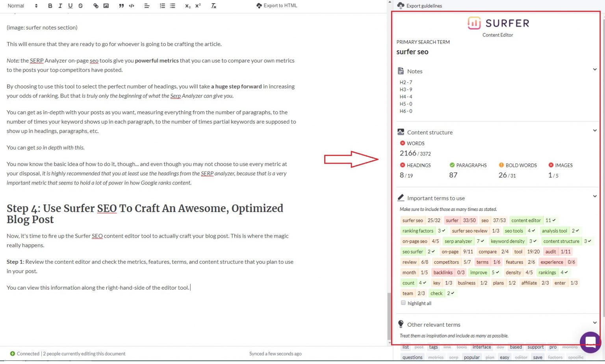Collapse the Content structure section
Viewport: 605px width, 364px height.
[594, 131]
